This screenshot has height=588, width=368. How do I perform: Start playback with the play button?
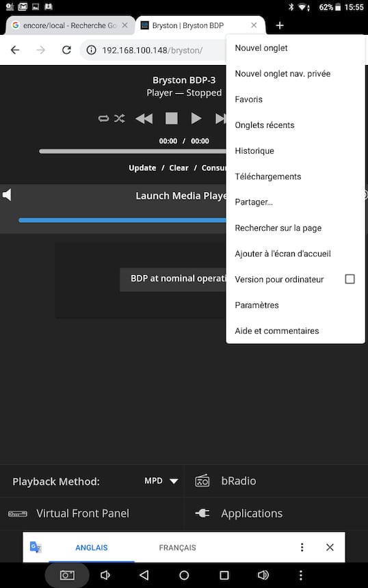196,118
